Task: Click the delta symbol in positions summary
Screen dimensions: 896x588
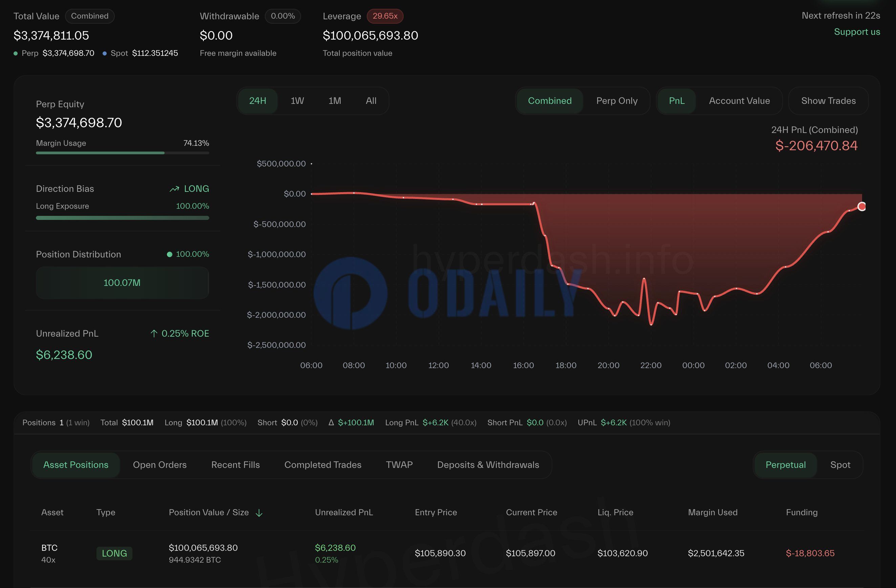Action: click(x=331, y=423)
